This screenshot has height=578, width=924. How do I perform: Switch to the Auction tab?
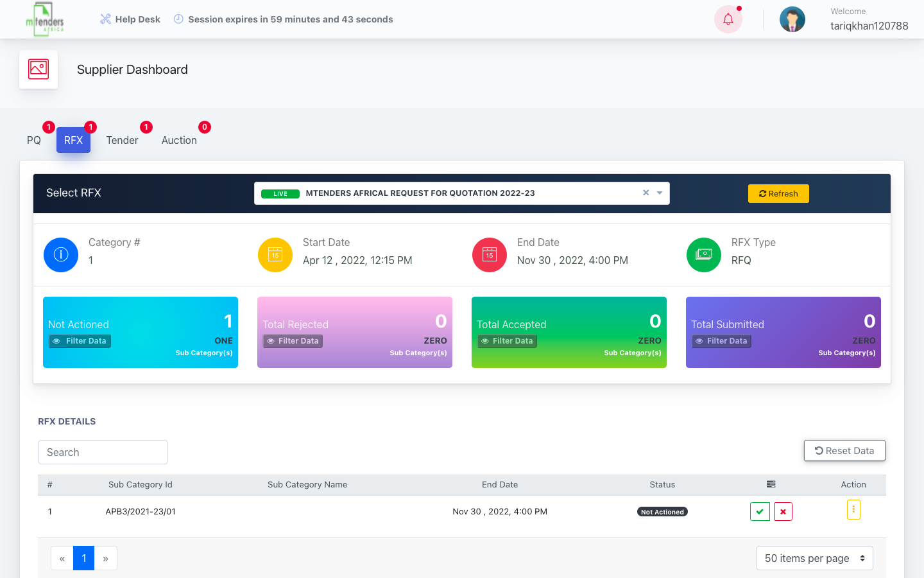pyautogui.click(x=179, y=140)
